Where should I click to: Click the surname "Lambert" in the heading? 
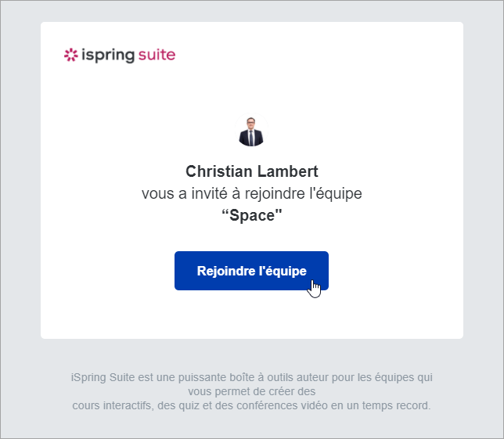click(286, 171)
